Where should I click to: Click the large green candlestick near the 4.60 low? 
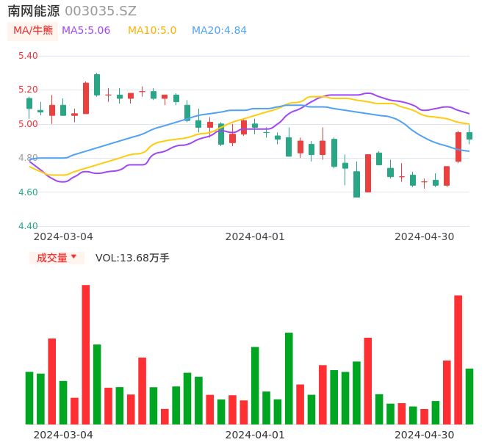click(356, 184)
